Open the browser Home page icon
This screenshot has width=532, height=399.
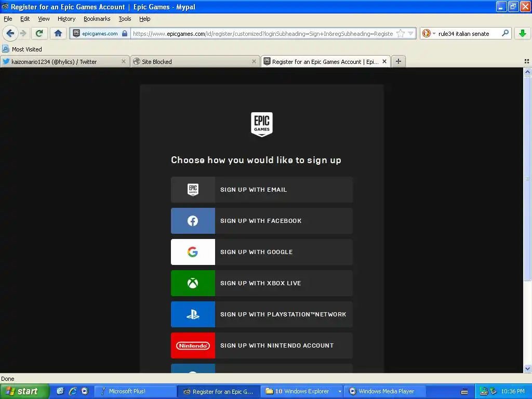pyautogui.click(x=58, y=33)
